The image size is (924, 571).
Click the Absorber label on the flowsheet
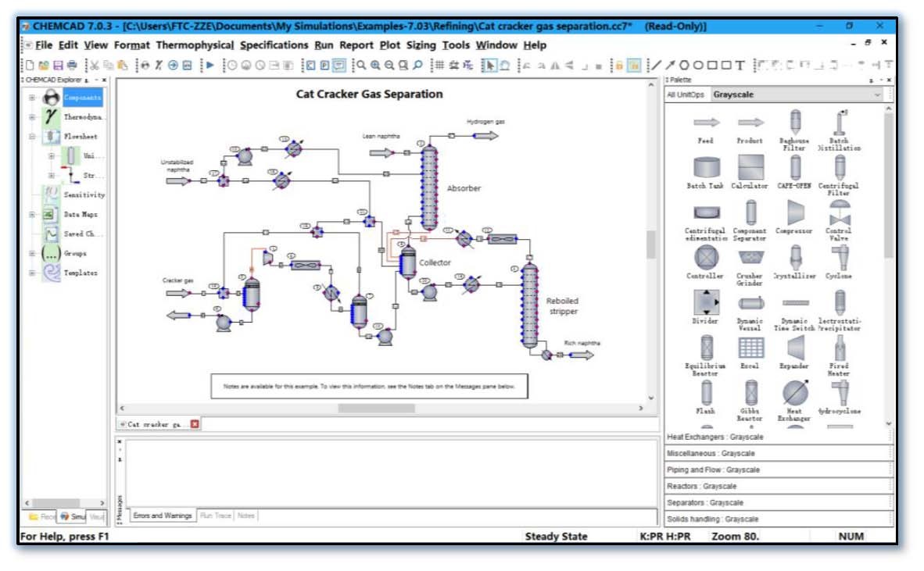point(464,188)
